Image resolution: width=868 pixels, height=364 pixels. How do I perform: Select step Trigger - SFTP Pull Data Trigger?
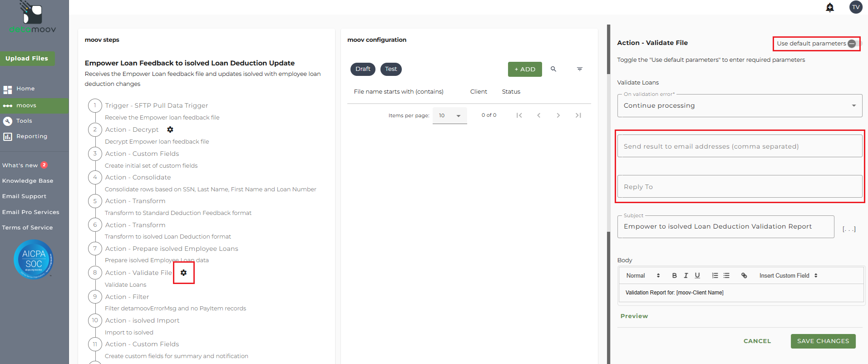(156, 105)
